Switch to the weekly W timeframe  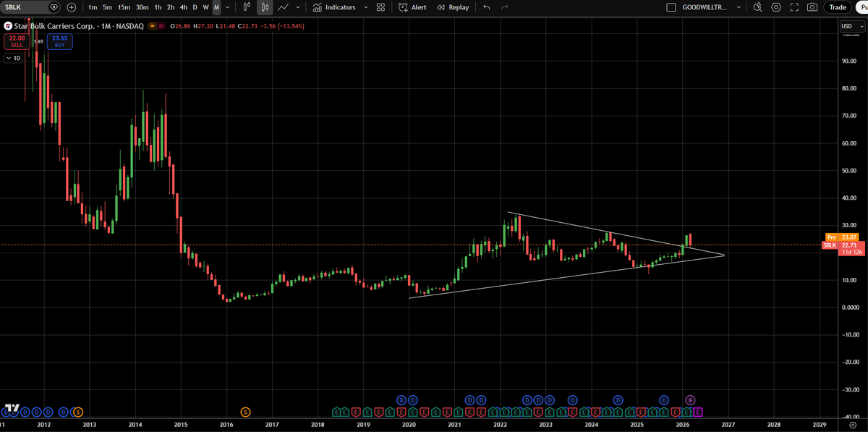205,7
